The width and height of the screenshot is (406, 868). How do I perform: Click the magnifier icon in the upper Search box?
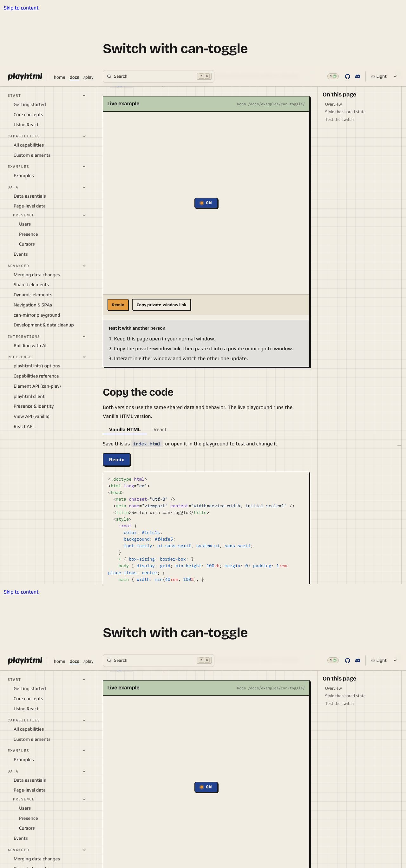pos(109,76)
